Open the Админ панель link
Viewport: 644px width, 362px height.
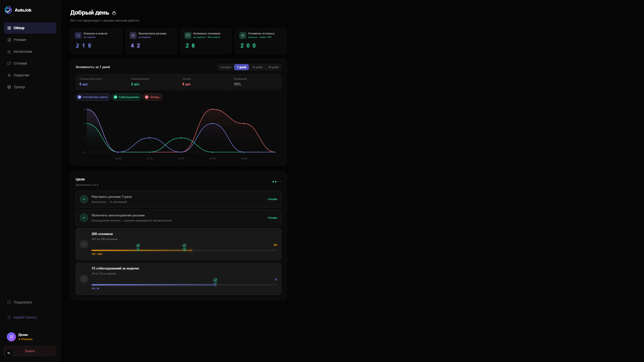pos(25,317)
